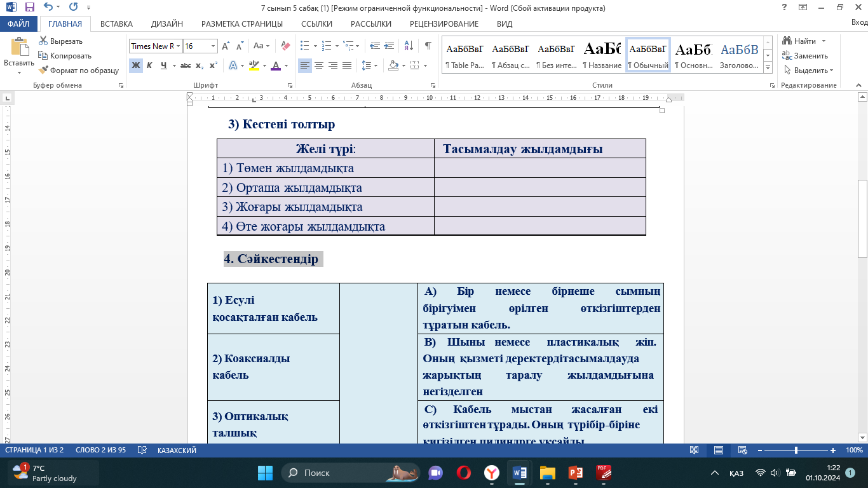Click the Format Painter brush icon

44,71
